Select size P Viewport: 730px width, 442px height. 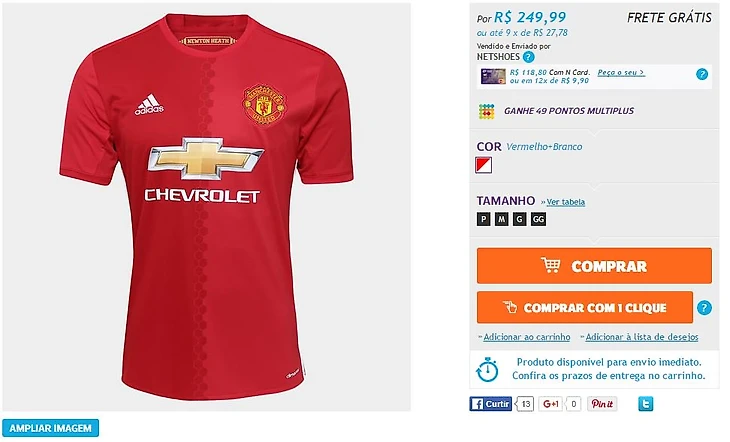pyautogui.click(x=484, y=219)
